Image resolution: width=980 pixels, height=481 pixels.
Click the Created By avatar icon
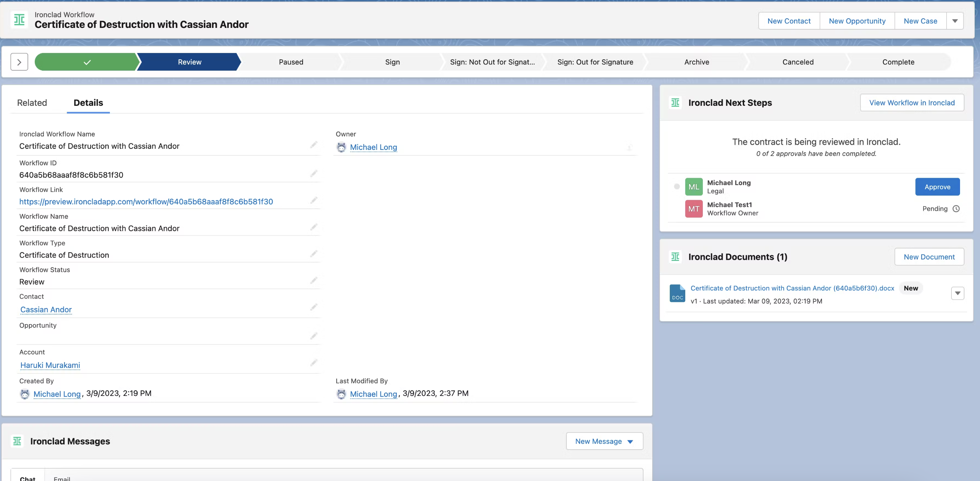click(x=25, y=394)
